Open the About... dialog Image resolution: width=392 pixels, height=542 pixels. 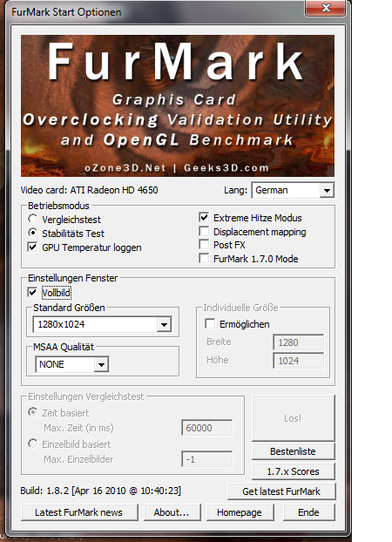coord(172,512)
